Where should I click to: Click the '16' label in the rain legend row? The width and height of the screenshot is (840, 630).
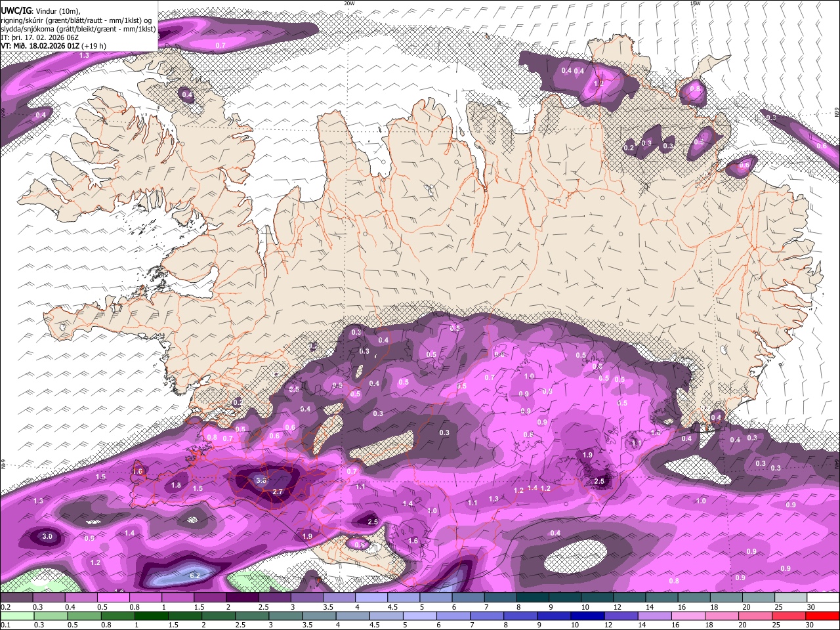click(x=675, y=625)
